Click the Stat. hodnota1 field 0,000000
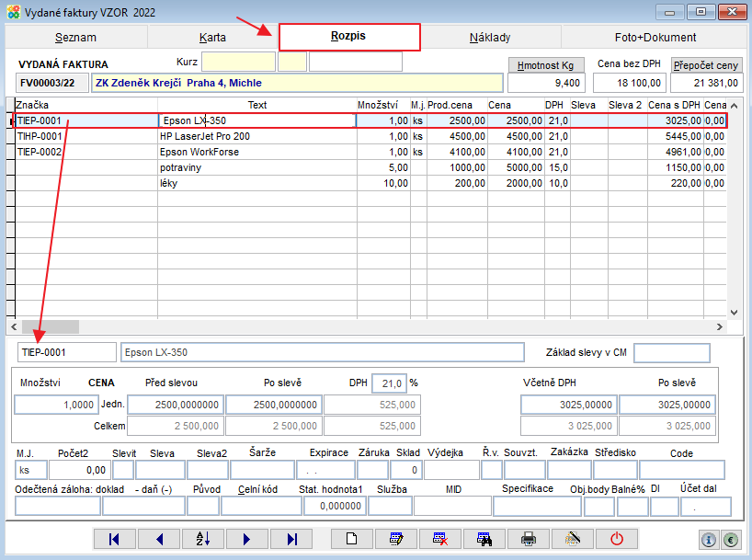The height and width of the screenshot is (560, 752). [335, 506]
